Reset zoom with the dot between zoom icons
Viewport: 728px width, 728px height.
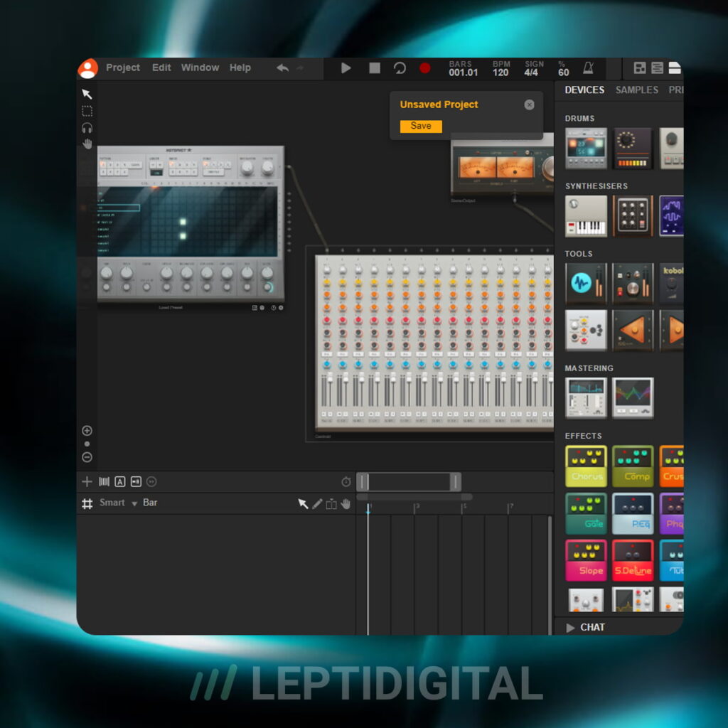87,444
